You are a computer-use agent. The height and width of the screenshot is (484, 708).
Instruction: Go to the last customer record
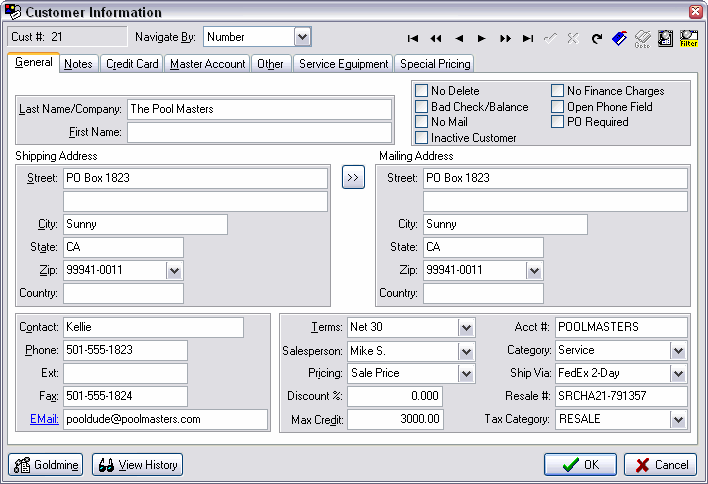click(x=528, y=39)
